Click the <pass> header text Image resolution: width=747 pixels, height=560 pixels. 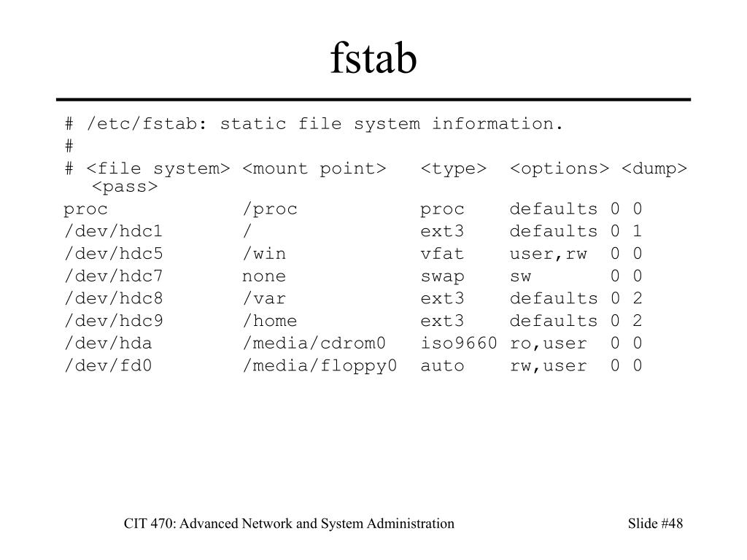click(125, 187)
